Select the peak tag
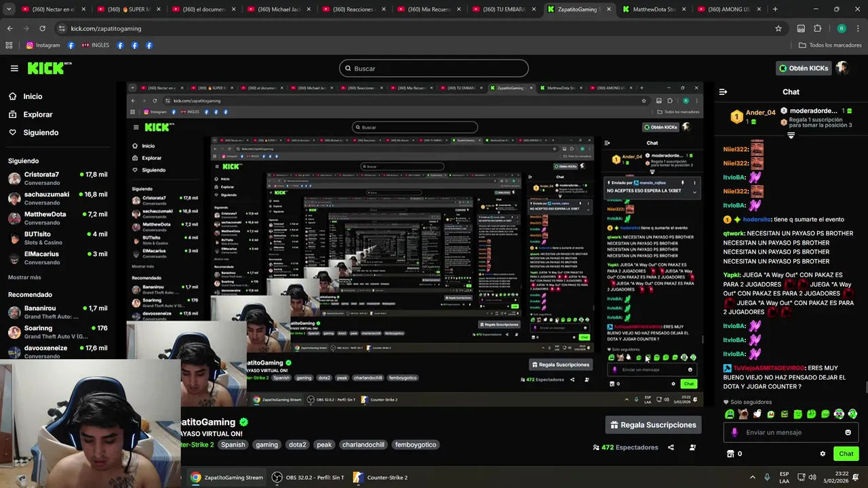The image size is (868, 488). (324, 445)
